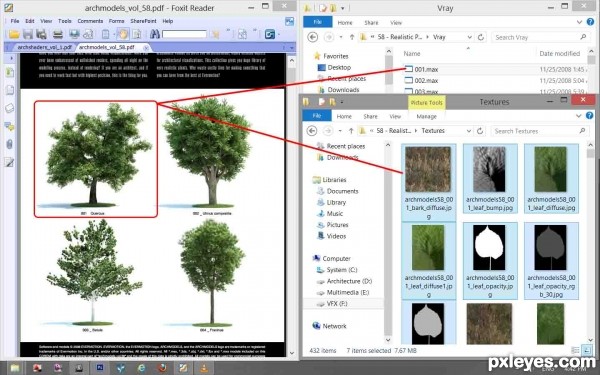The image size is (600, 375).
Task: Open the File tab in Vray window
Action: pos(317,22)
